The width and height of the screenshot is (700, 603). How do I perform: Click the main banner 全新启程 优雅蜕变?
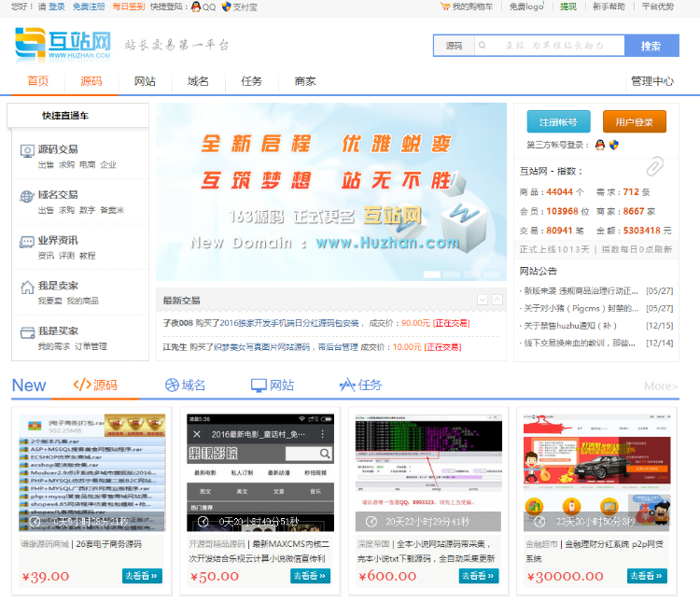point(331,192)
